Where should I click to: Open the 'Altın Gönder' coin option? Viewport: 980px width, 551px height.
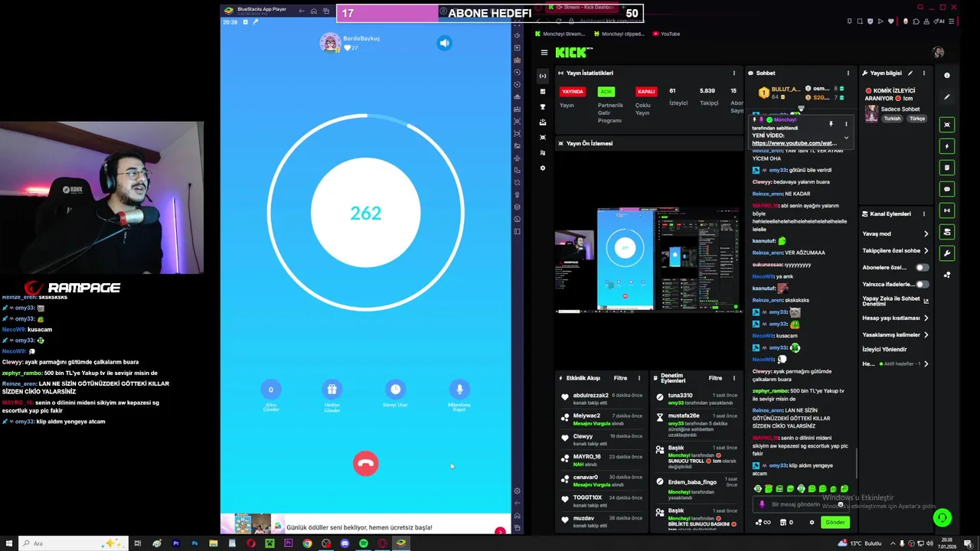coord(270,390)
